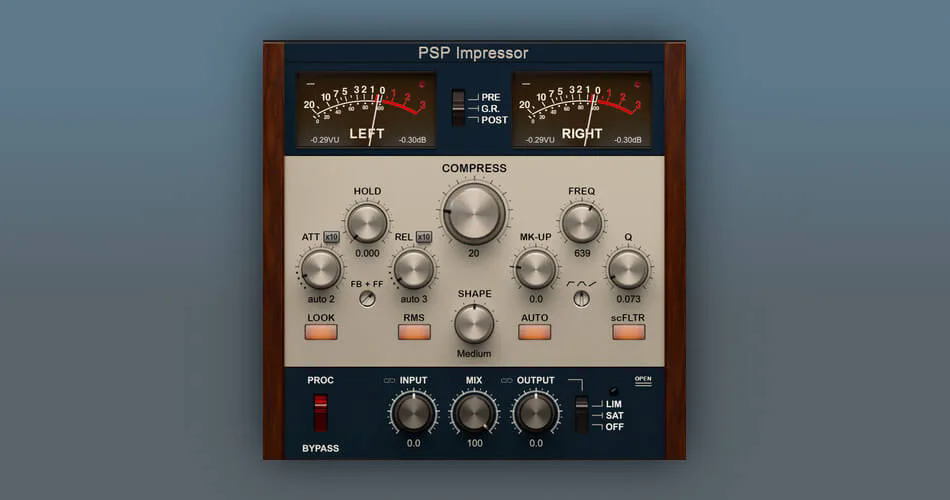950x500 pixels.
Task: Click the 0.0 value under OUTPUT
Action: click(536, 443)
